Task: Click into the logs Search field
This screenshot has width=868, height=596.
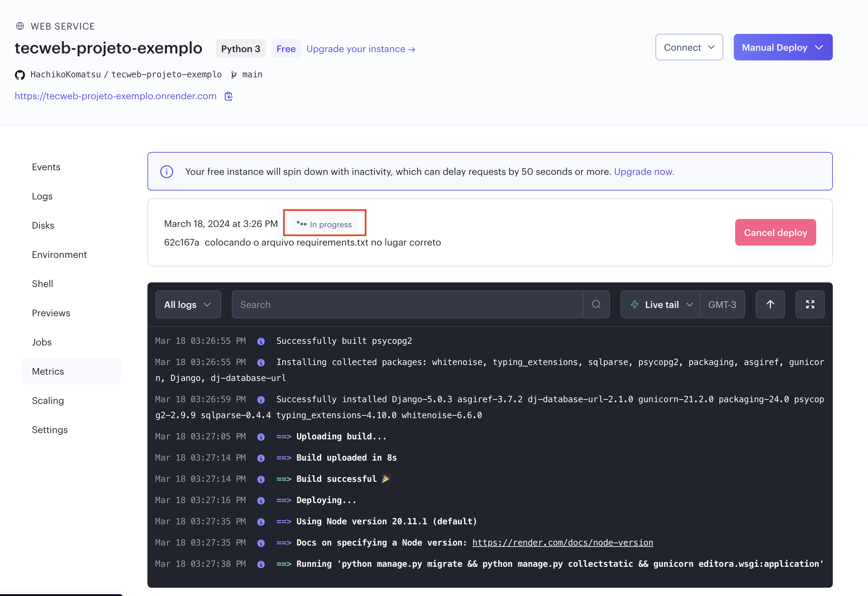Action: click(x=407, y=305)
